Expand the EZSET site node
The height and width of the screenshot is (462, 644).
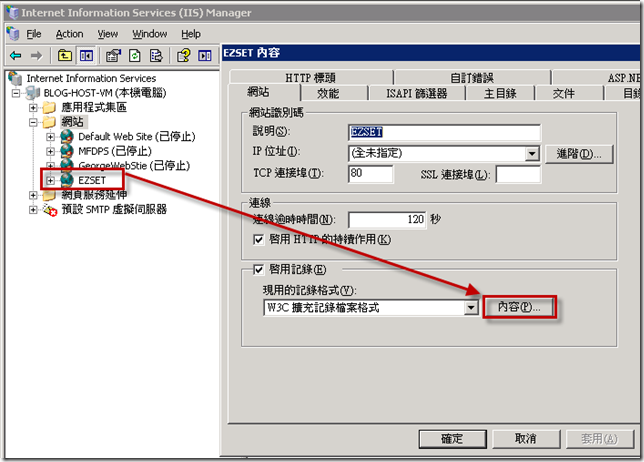click(51, 180)
